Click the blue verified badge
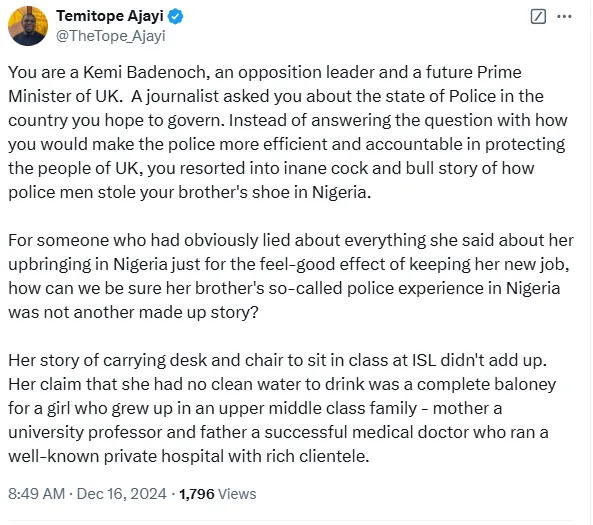This screenshot has height=525, width=593. coord(175,16)
